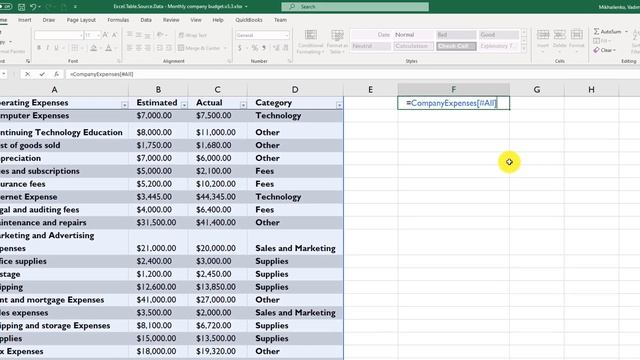
Task: Click the Search box in title bar
Action: (355, 7)
